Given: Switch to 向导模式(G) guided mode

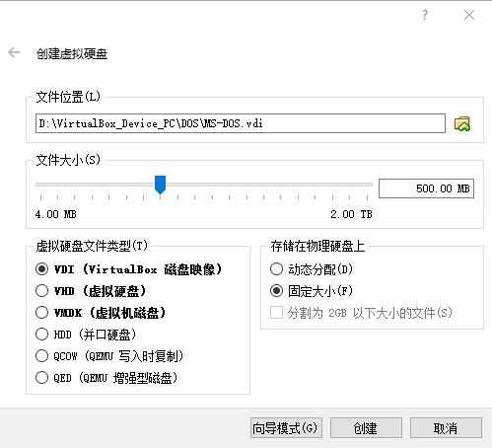Looking at the screenshot, I should click(x=286, y=428).
